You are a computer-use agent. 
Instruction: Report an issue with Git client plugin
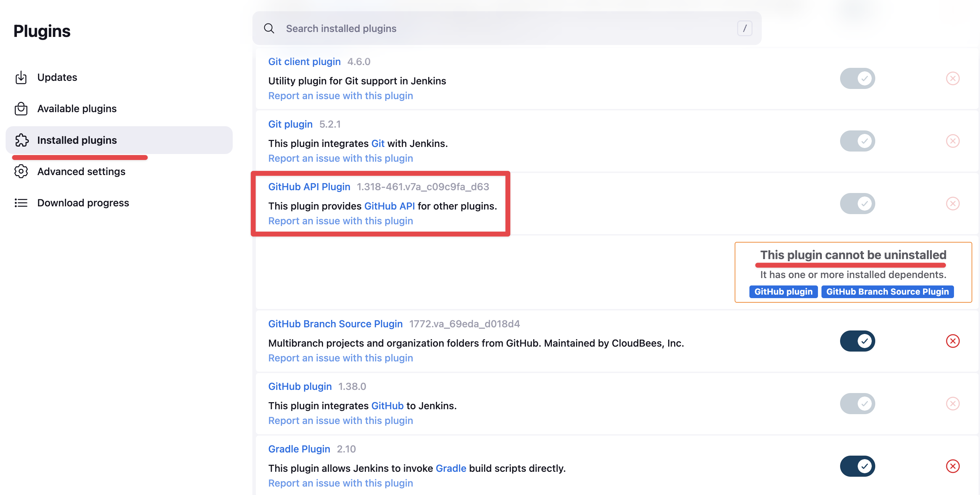click(x=341, y=96)
